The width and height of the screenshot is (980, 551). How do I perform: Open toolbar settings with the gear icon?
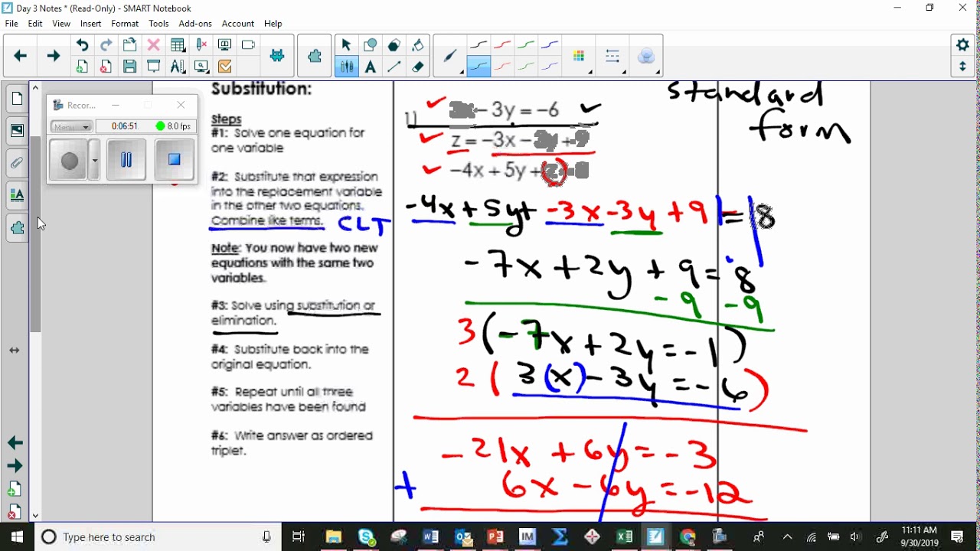pyautogui.click(x=963, y=45)
